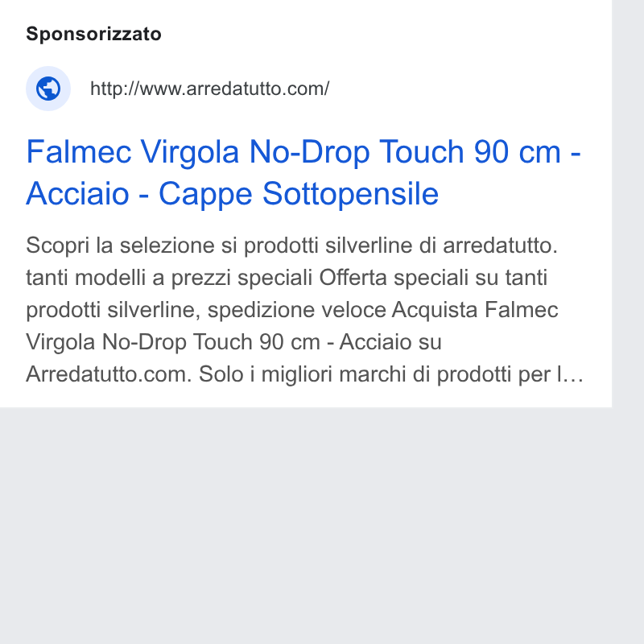Click 'prodotti silverline, spedizione veloce' text line
This screenshot has height=644, width=644.
pos(206,310)
